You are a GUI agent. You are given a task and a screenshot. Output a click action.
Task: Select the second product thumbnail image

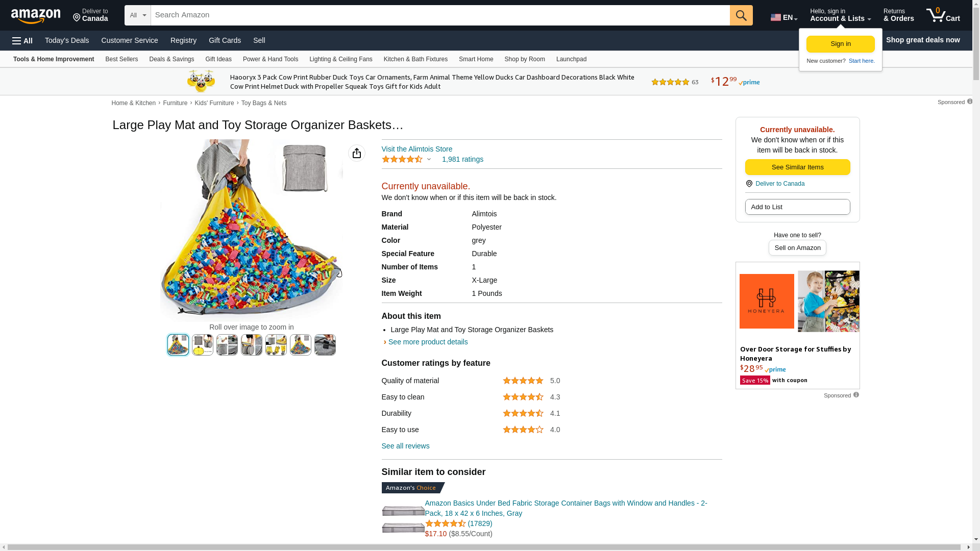coord(203,345)
